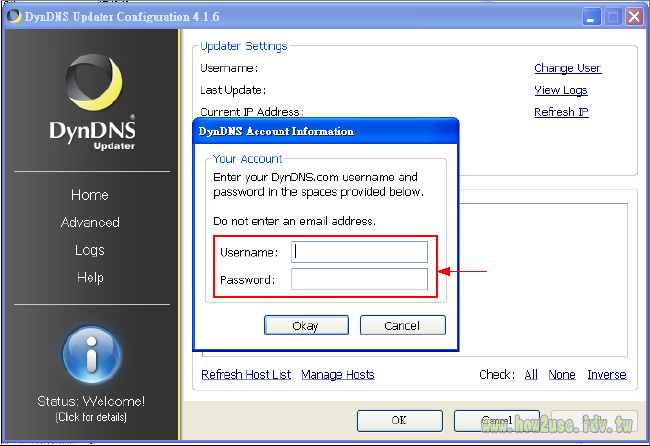650x446 pixels.
Task: Open the Logs section in sidebar
Action: (90, 250)
